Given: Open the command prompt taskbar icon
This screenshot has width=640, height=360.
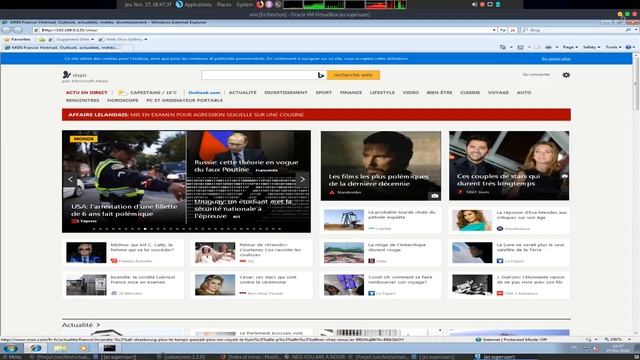Looking at the screenshot, I should click(x=109, y=348).
